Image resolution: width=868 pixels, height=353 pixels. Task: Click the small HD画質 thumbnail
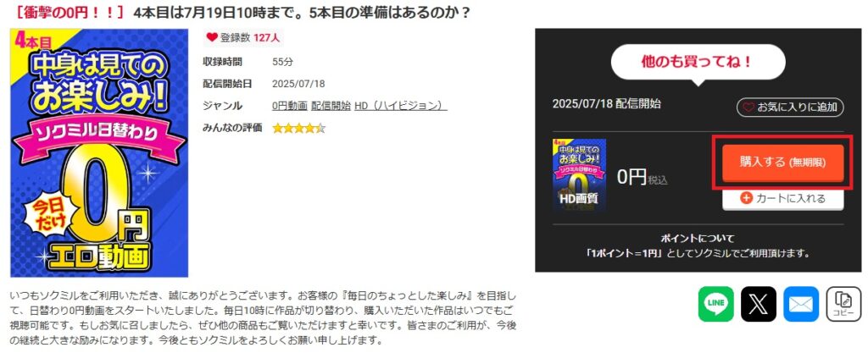(579, 174)
